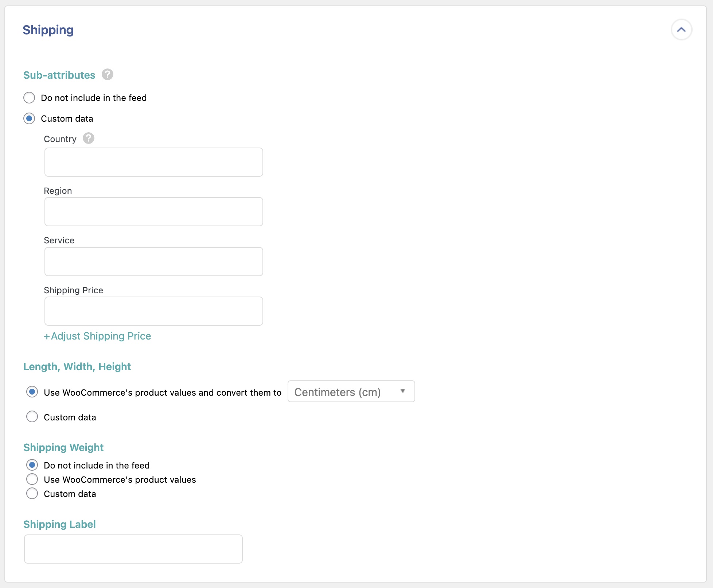
Task: Select Custom data under Shipping Weight
Action: pyautogui.click(x=32, y=493)
